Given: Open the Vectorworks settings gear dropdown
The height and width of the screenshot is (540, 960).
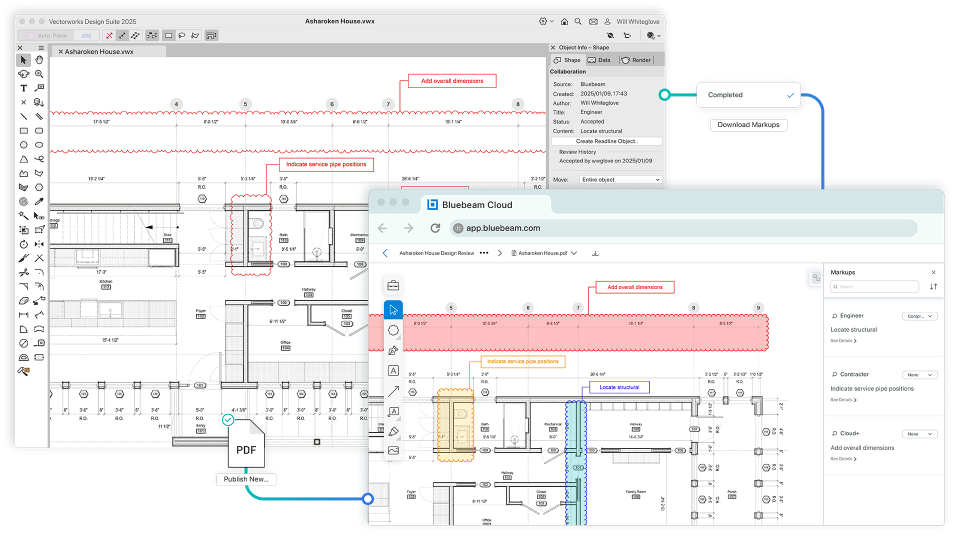Looking at the screenshot, I should point(546,21).
